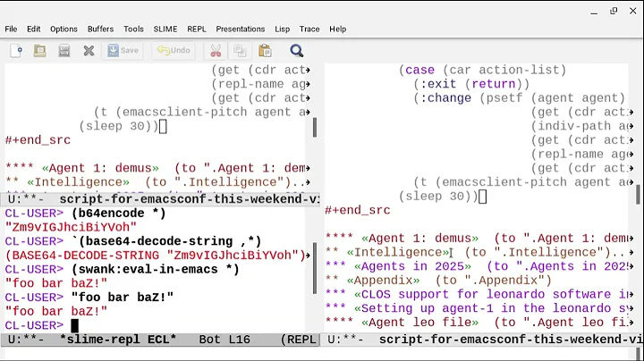Open the REPL menu
Viewport: 644px width, 361px height.
[197, 29]
